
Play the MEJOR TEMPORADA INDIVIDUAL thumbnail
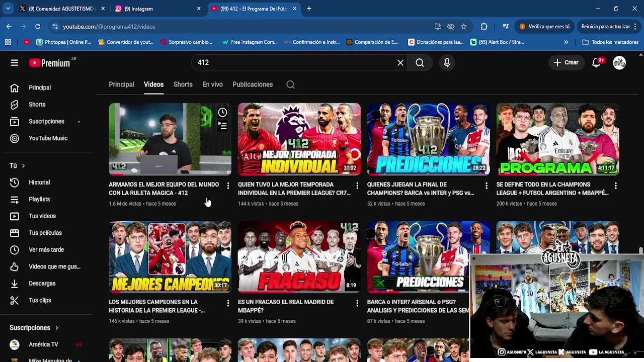click(x=299, y=139)
